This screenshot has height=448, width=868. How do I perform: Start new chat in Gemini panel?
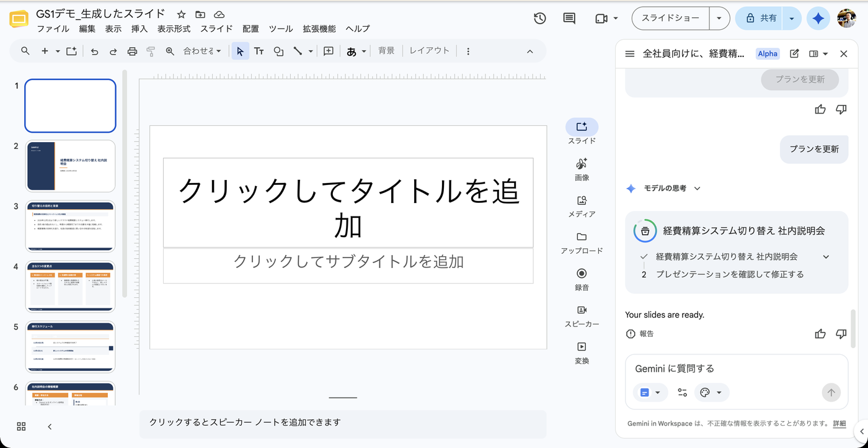point(794,54)
